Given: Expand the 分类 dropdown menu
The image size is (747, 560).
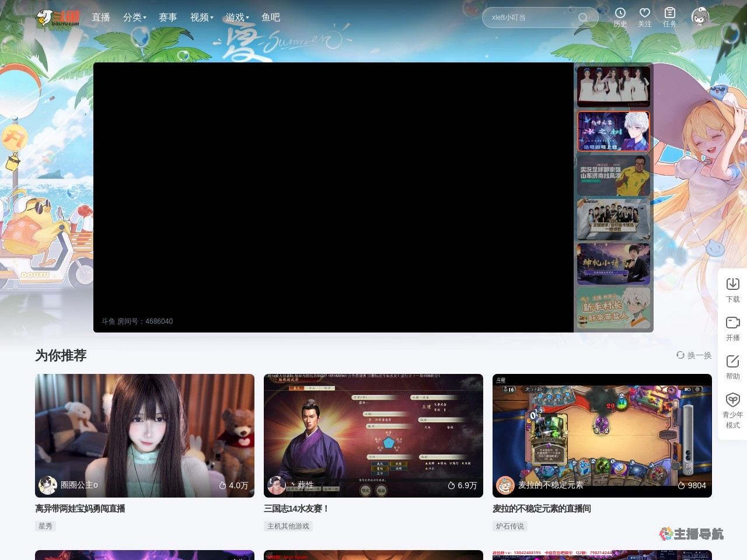Looking at the screenshot, I should (134, 17).
